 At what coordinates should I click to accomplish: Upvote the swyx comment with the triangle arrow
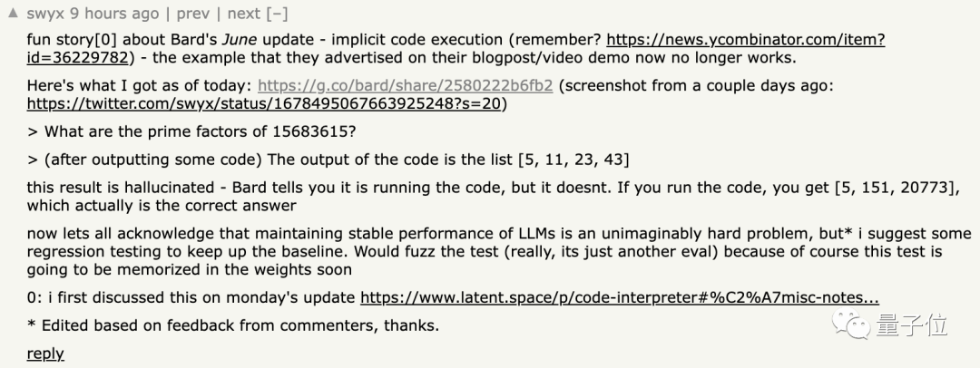coord(13,13)
